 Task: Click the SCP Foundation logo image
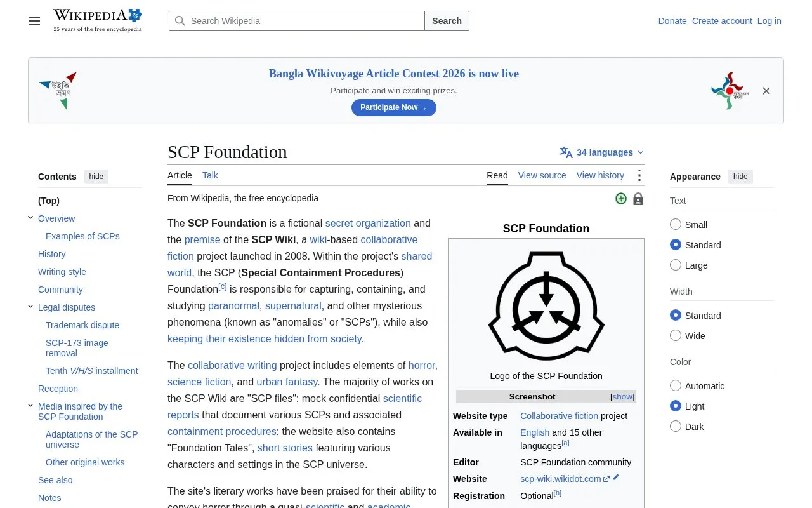[x=546, y=306]
